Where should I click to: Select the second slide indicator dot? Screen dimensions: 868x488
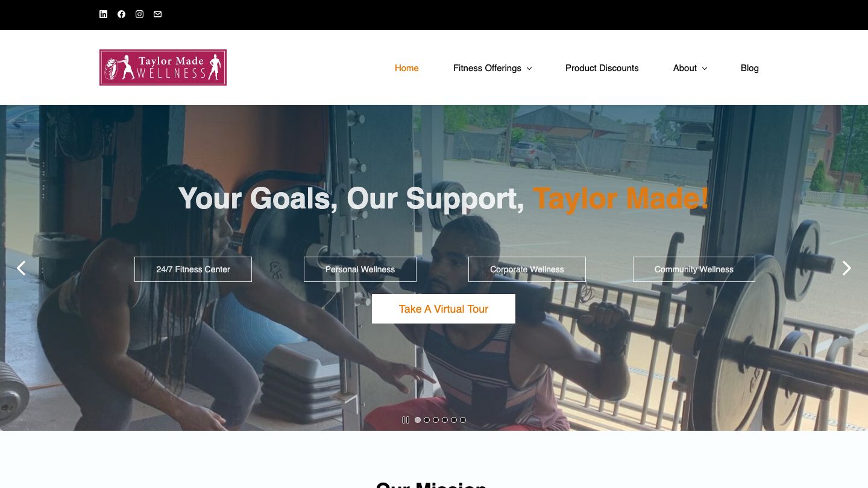427,420
